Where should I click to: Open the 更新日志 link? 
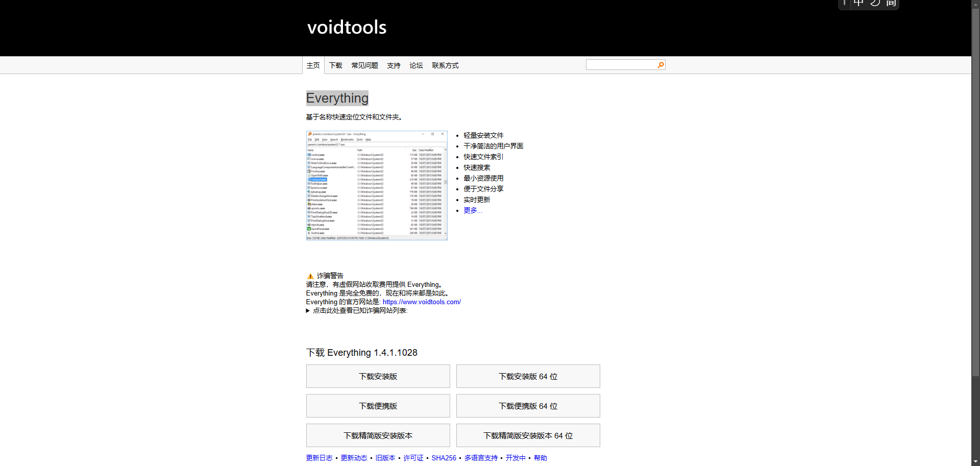pos(319,458)
